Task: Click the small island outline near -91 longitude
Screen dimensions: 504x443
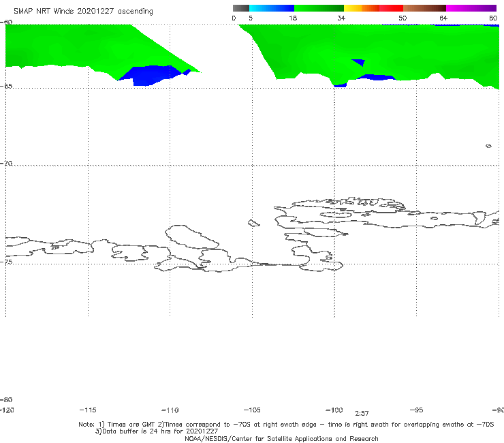Action: pos(488,146)
